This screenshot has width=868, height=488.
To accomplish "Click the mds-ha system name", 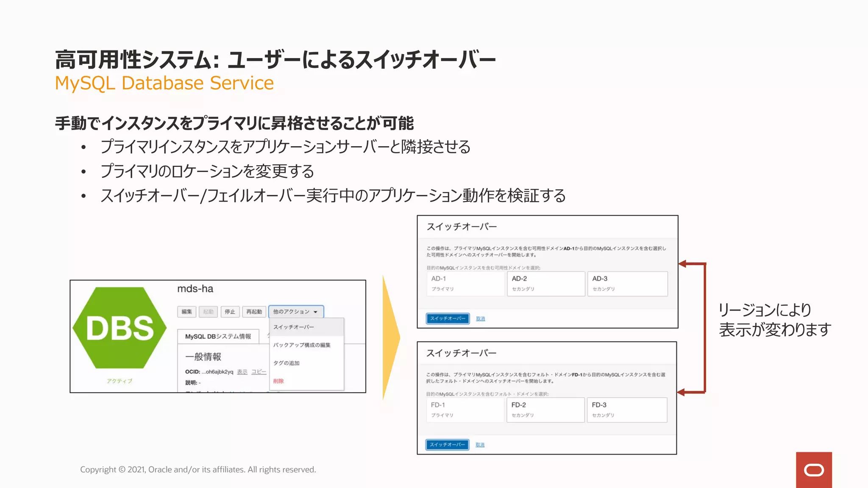I will click(x=195, y=289).
